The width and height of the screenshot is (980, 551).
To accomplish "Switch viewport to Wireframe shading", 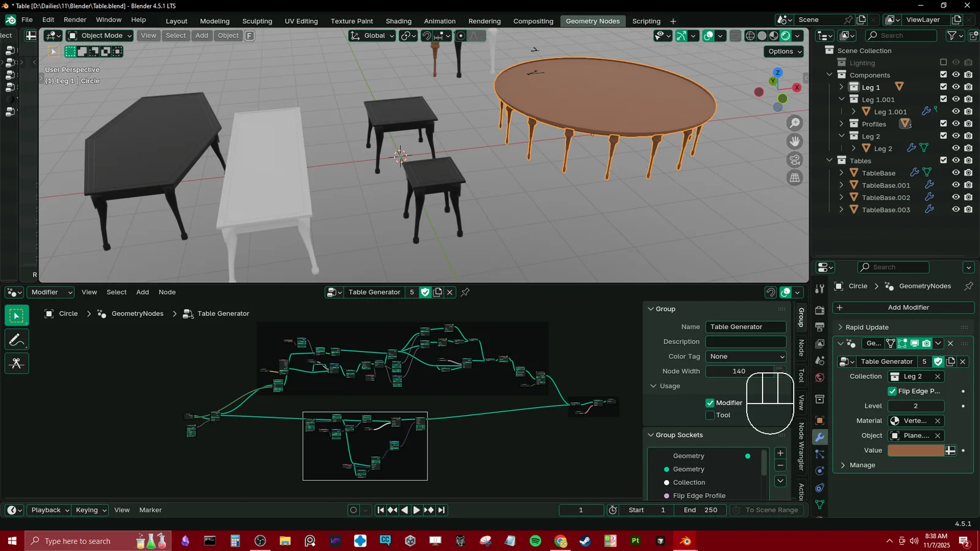I will coord(750,36).
